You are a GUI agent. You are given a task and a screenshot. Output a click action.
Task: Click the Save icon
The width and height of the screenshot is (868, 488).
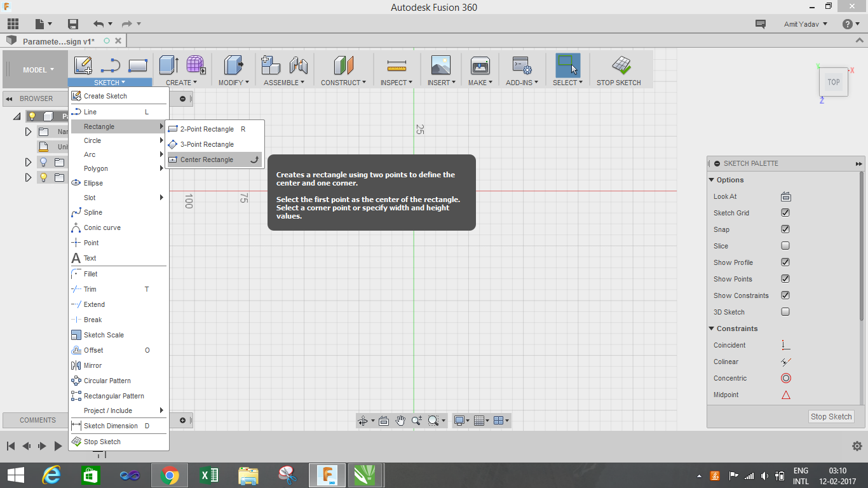tap(73, 24)
